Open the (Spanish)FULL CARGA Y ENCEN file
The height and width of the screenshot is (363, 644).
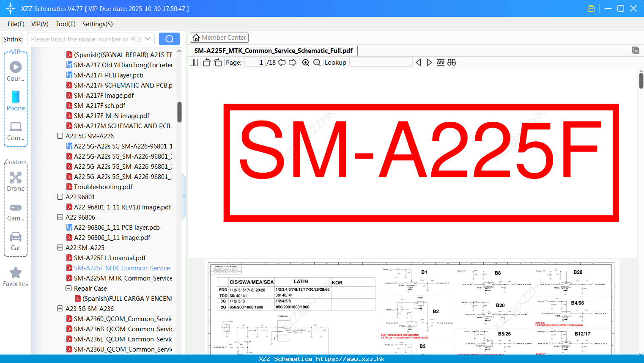[123, 299]
